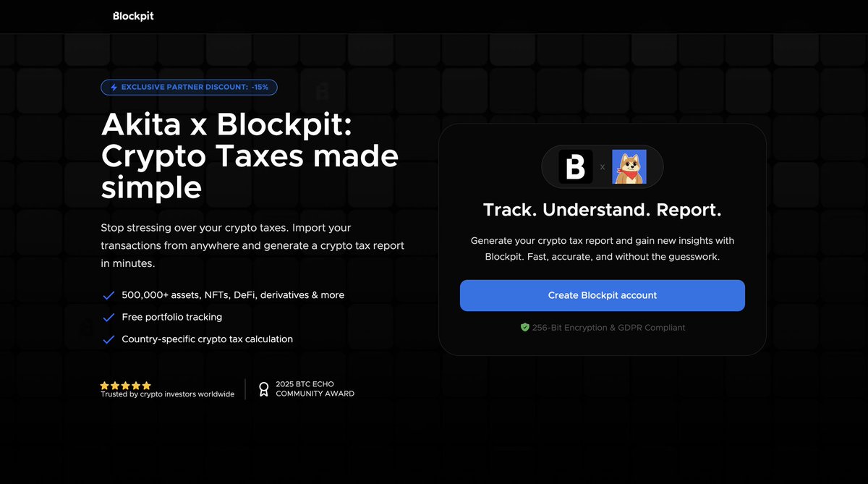Click the Blockpit B logo icon in card
Screen dimensions: 868x484
pyautogui.click(x=576, y=167)
